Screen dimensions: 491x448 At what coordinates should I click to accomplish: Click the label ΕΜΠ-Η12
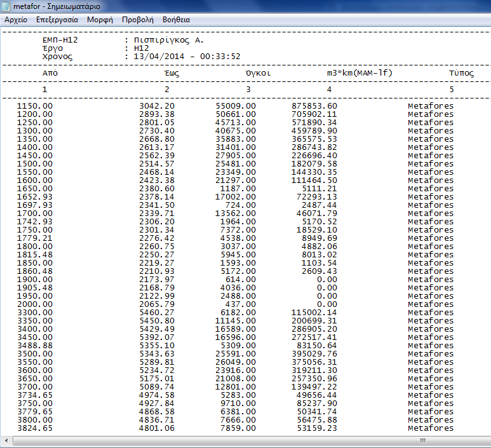click(x=60, y=40)
